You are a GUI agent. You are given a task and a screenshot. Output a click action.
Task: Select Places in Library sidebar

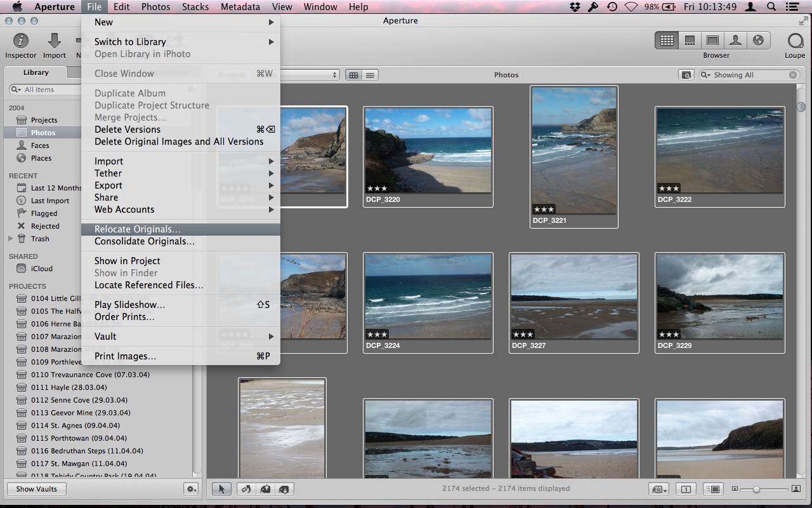[41, 158]
